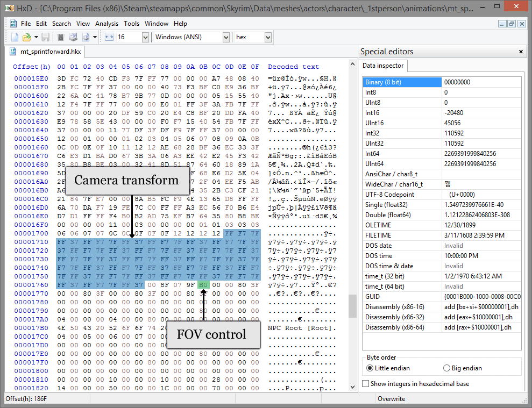532x408 pixels.
Task: Expand the bytes per row dropdown
Action: click(x=145, y=37)
